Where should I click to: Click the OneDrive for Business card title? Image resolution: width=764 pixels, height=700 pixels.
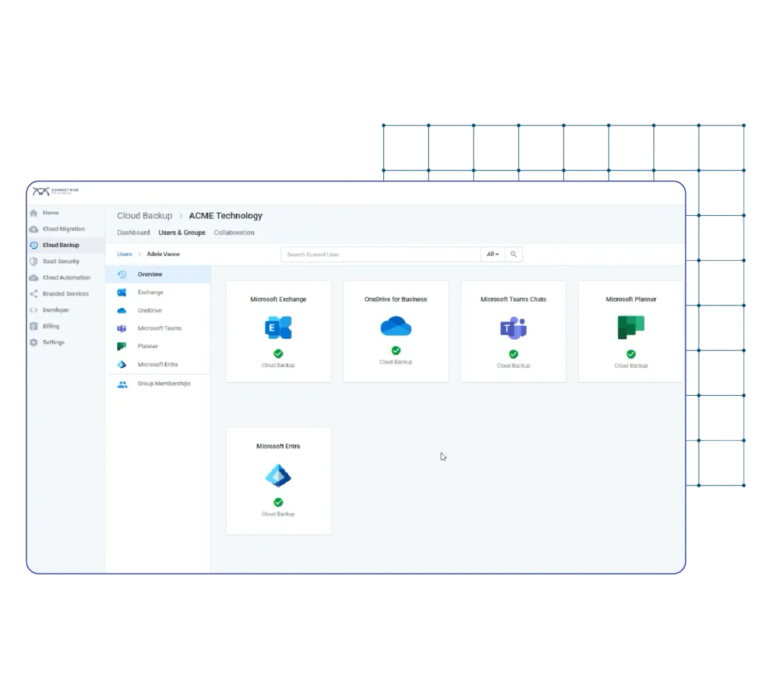coord(396,299)
